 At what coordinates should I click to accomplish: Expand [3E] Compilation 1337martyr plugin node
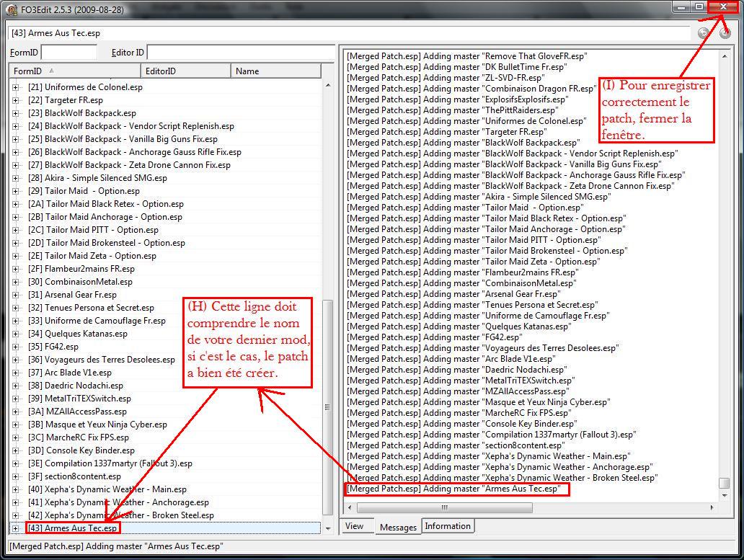16,463
